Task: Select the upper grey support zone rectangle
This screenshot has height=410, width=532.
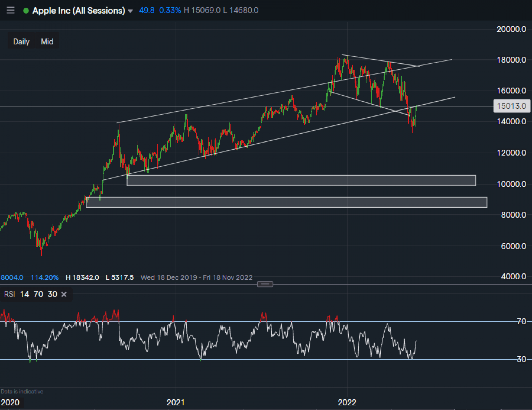Action: (x=301, y=180)
